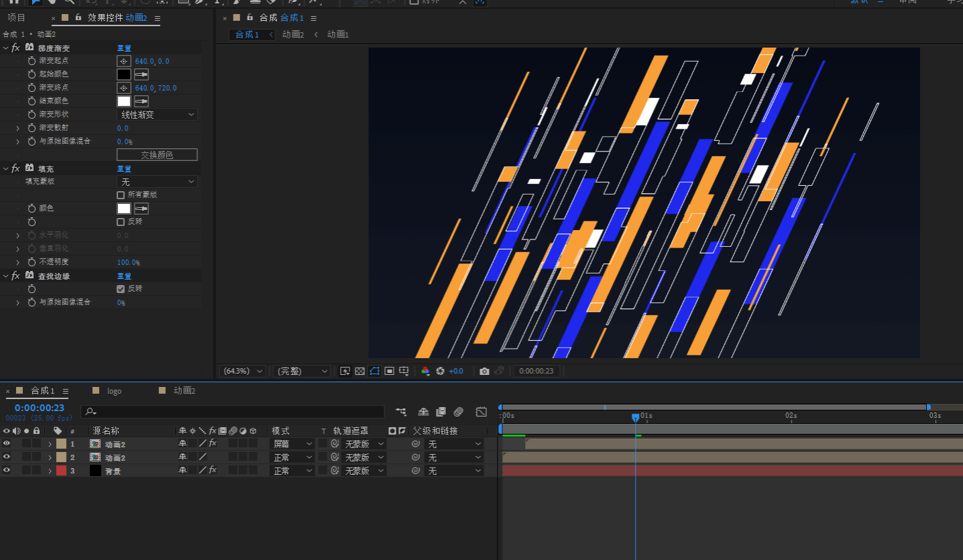Open the blend mode dropdown showing 屏幕

coord(292,444)
